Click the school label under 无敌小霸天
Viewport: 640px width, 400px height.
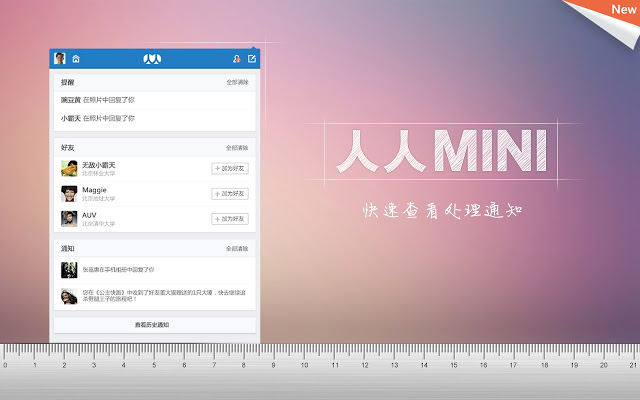click(x=99, y=173)
